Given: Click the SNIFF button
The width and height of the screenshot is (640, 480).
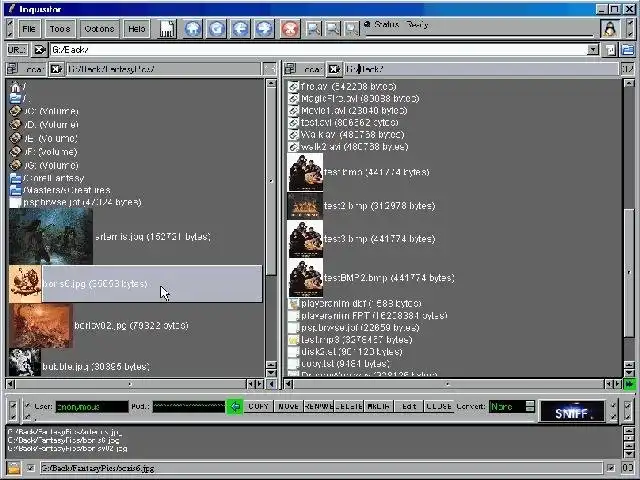Looking at the screenshot, I should (571, 411).
